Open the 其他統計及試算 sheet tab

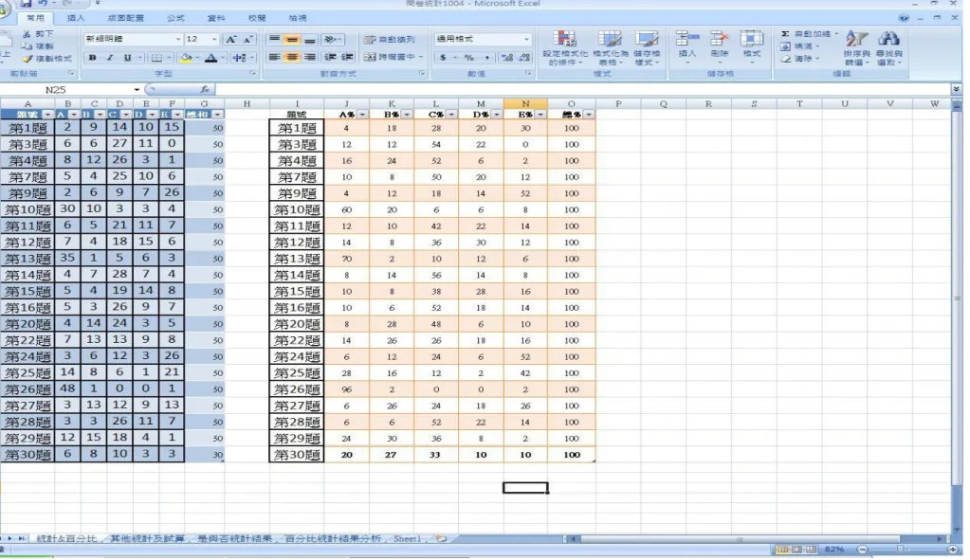pyautogui.click(x=147, y=538)
